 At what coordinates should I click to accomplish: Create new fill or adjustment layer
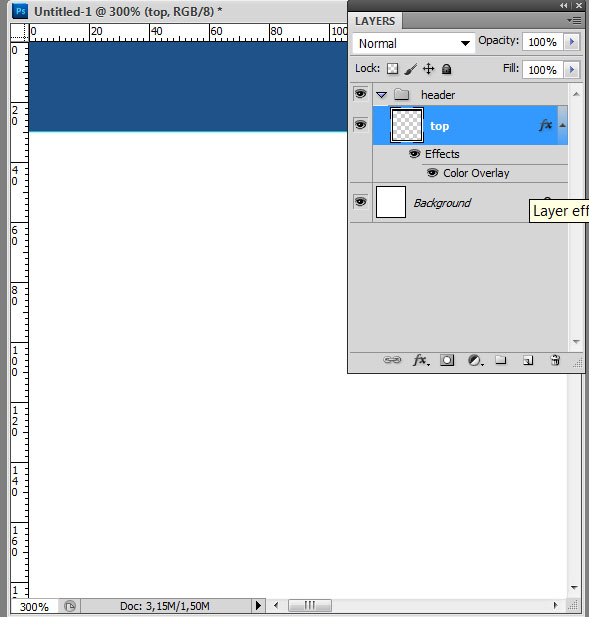[x=475, y=360]
